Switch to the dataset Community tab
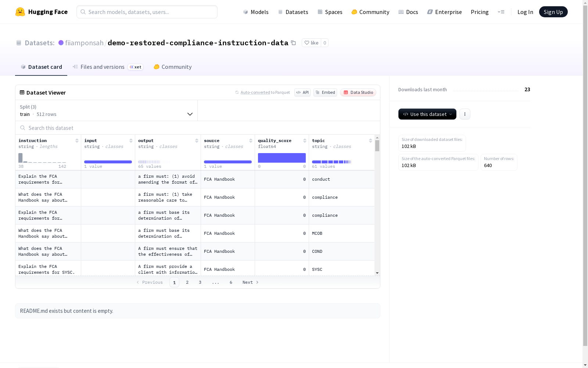 173,67
